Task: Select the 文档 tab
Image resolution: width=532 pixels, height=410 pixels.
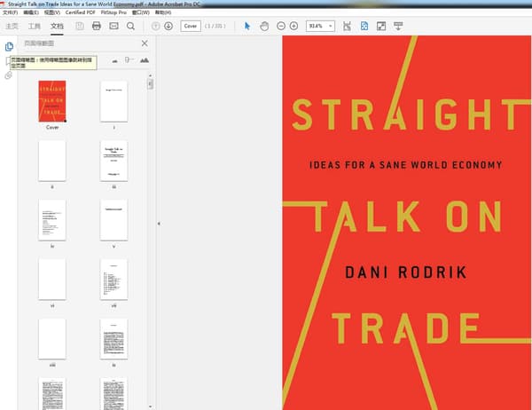Action: pos(57,26)
